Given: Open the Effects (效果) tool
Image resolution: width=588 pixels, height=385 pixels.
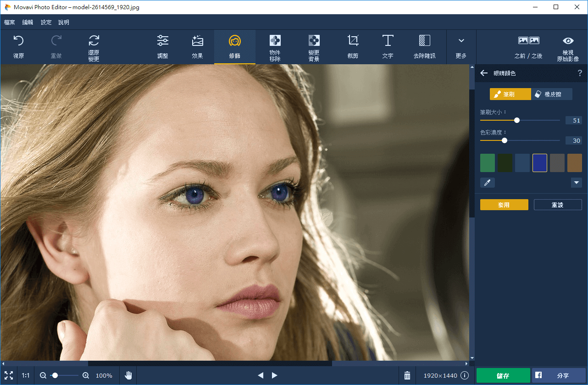Looking at the screenshot, I should (x=197, y=47).
